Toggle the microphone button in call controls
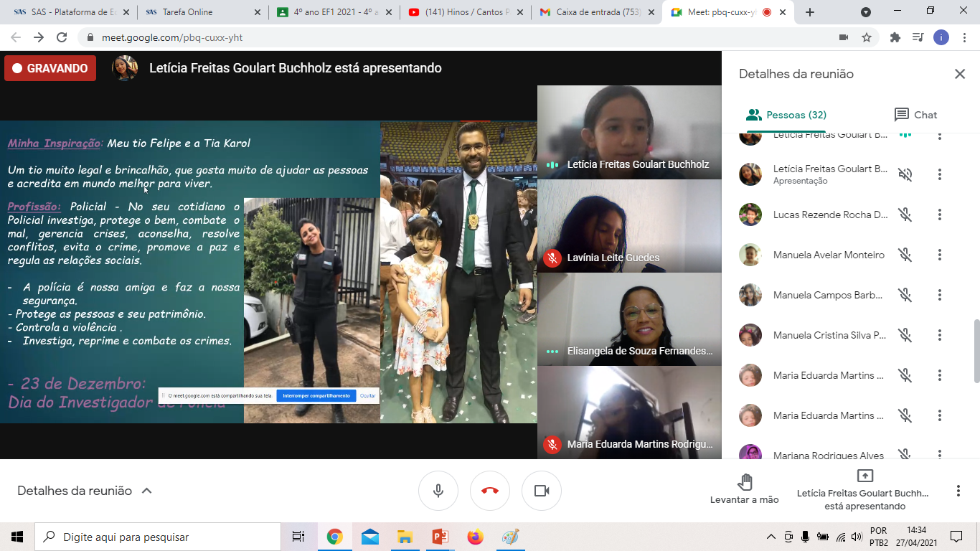The width and height of the screenshot is (980, 551). pos(438,491)
